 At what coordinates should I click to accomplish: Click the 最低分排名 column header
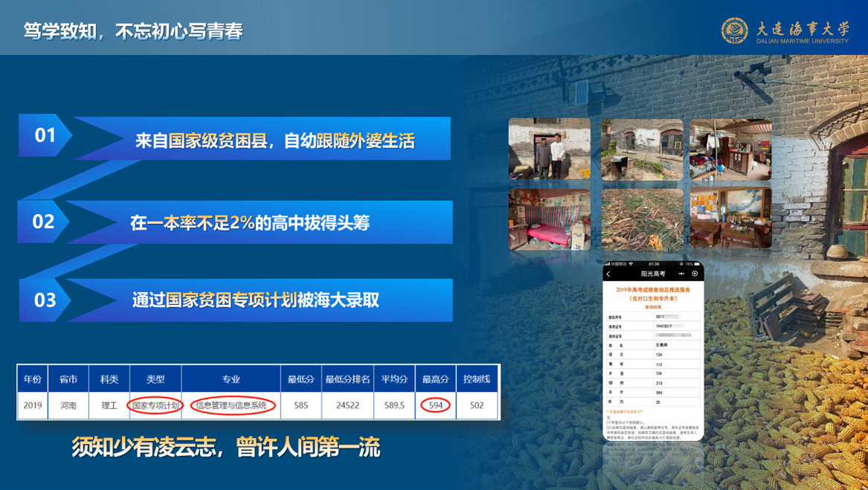[347, 379]
